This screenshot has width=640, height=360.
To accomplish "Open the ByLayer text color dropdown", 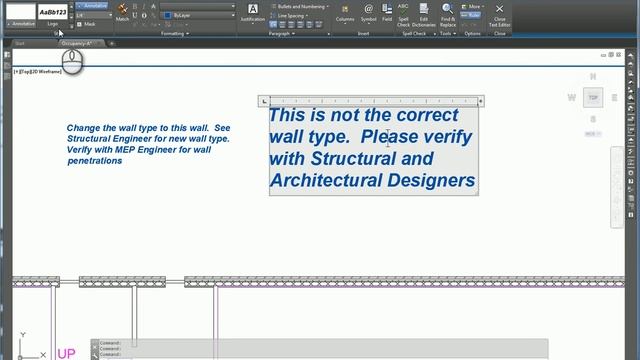I will click(x=233, y=16).
